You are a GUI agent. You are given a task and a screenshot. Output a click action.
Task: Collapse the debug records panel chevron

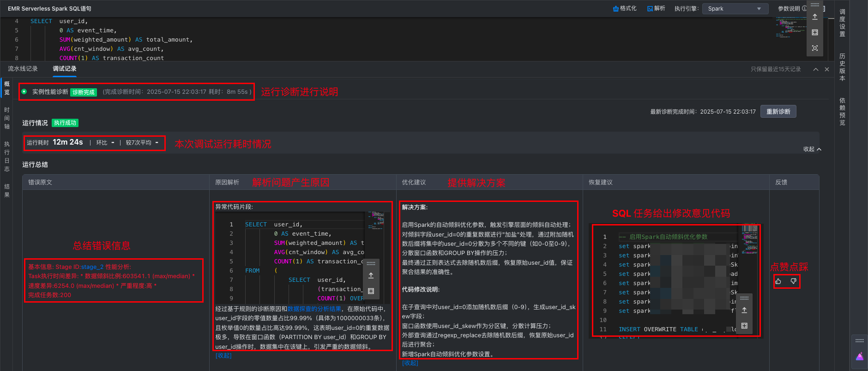[x=816, y=69]
